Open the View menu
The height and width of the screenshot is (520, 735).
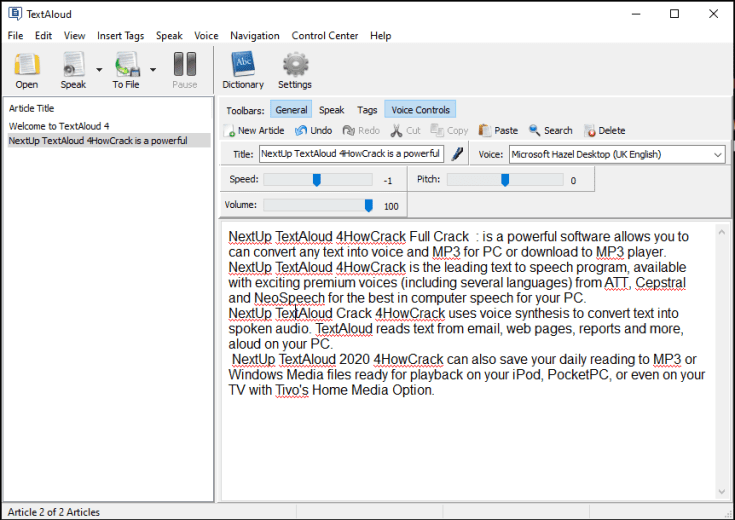(x=75, y=36)
